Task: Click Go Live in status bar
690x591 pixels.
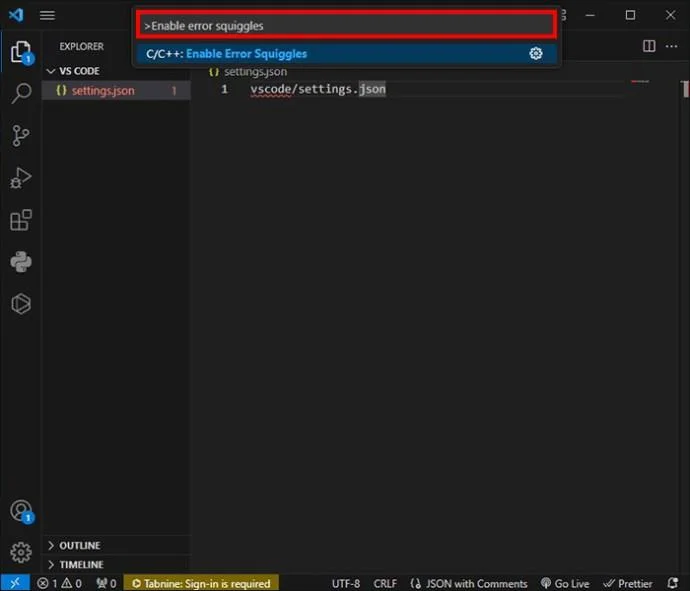Action: tap(565, 584)
